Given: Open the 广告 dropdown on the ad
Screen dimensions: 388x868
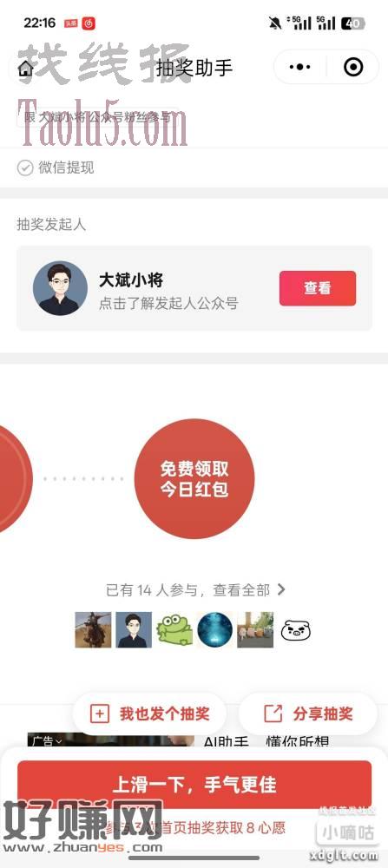Looking at the screenshot, I should 47,740.
